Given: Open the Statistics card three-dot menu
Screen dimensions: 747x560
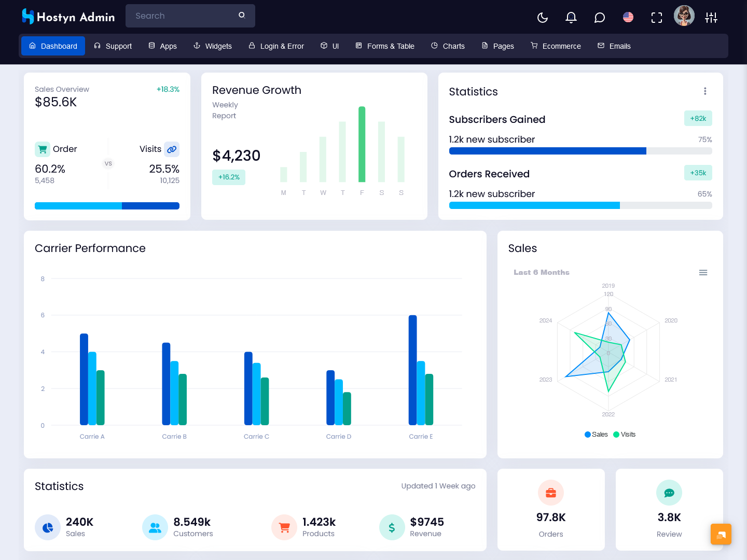Looking at the screenshot, I should (704, 91).
